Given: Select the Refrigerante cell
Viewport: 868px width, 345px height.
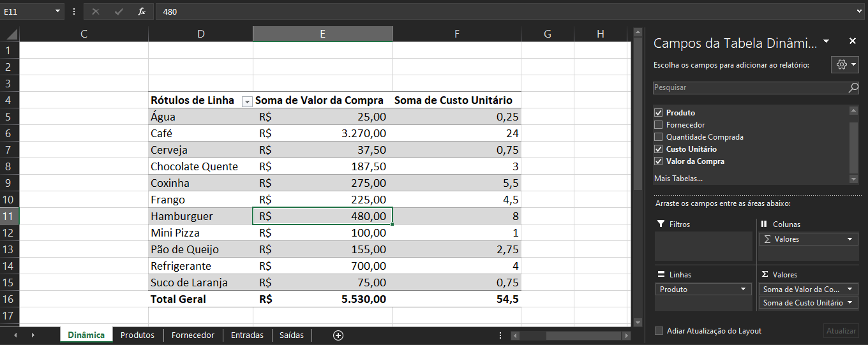Looking at the screenshot, I should coord(200,266).
